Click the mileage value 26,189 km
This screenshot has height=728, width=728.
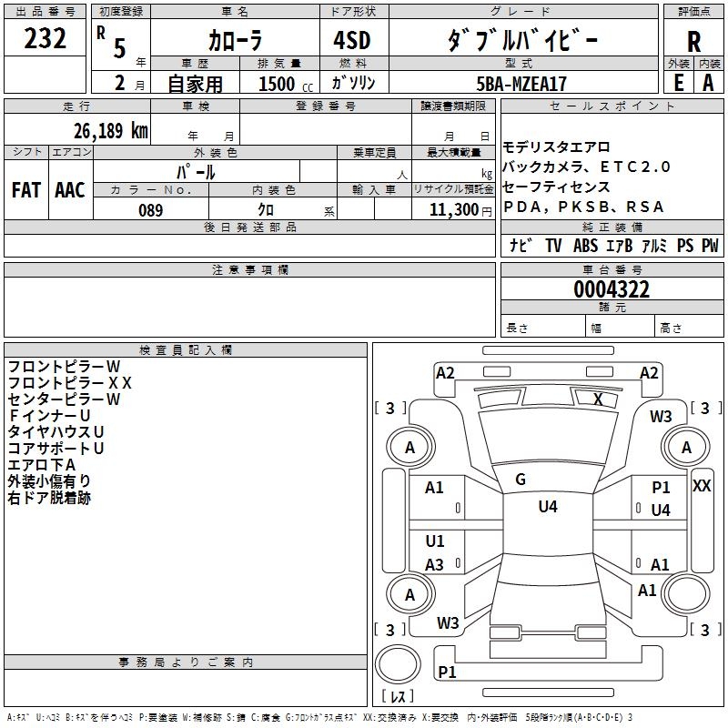tap(110, 131)
